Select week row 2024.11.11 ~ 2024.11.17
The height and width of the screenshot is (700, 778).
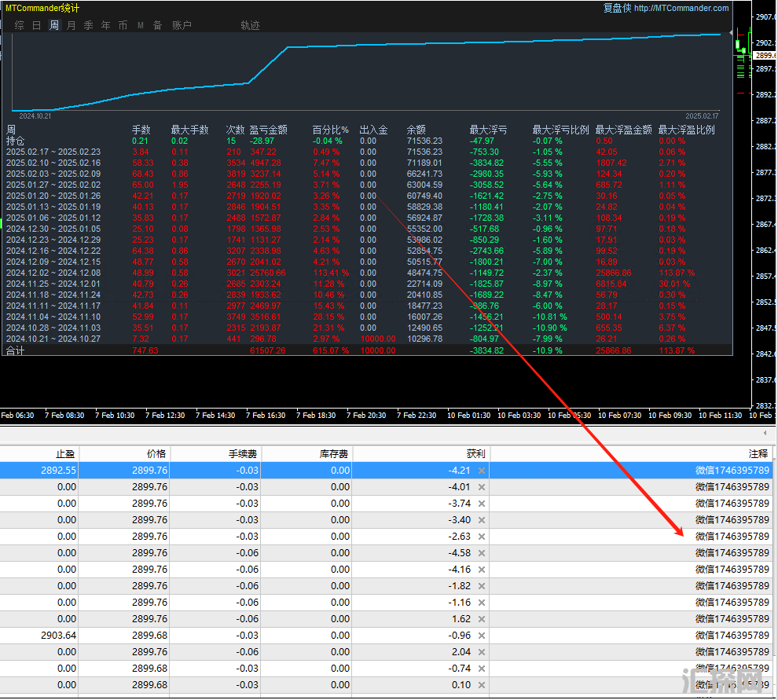[x=367, y=306]
